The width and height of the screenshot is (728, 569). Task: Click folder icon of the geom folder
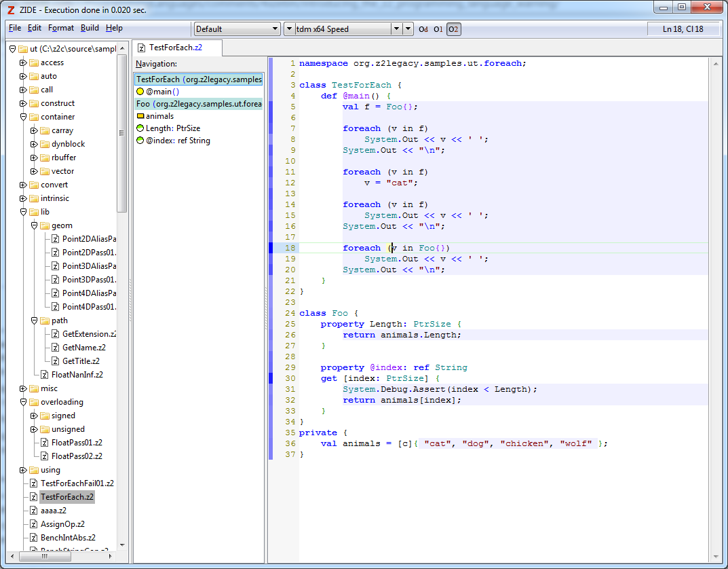point(45,225)
